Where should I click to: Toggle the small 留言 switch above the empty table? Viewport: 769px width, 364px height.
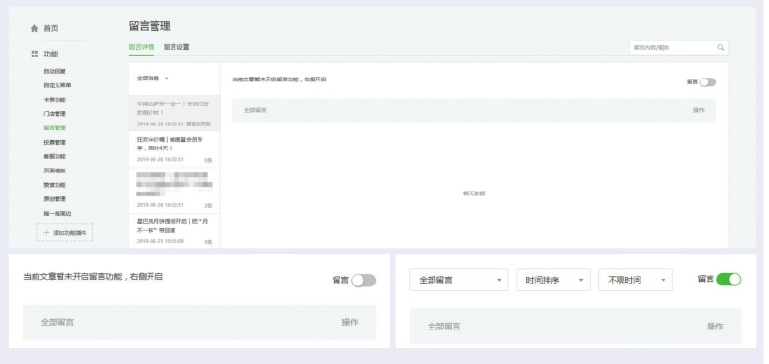click(x=708, y=82)
